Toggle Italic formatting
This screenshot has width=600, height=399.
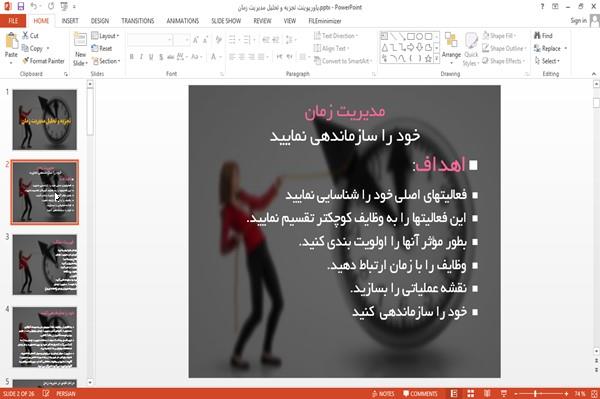coord(141,57)
